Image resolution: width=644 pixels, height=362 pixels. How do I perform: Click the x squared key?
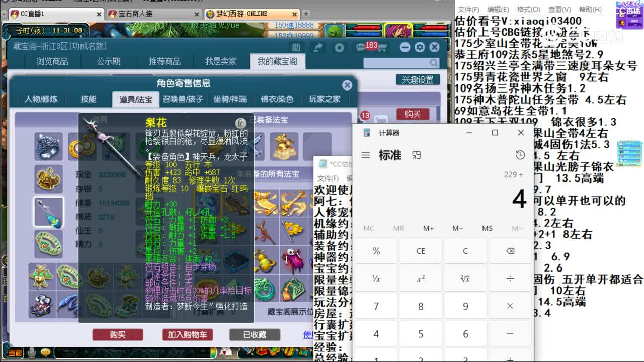click(x=421, y=278)
